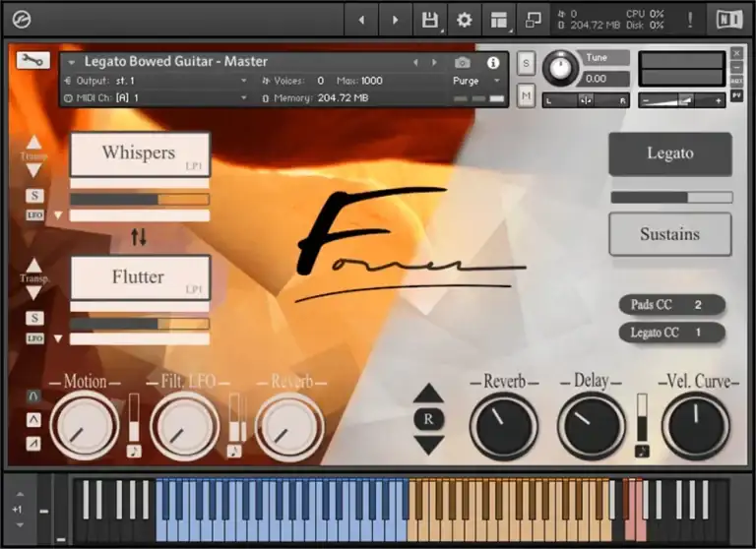This screenshot has height=549, width=756.
Task: Open the workspace layout panel icon
Action: [499, 20]
